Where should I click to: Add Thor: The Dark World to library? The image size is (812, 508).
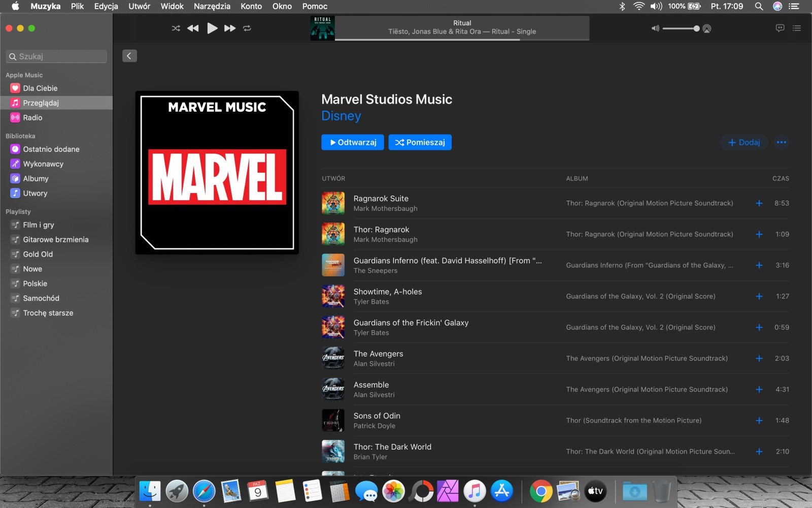pyautogui.click(x=759, y=452)
